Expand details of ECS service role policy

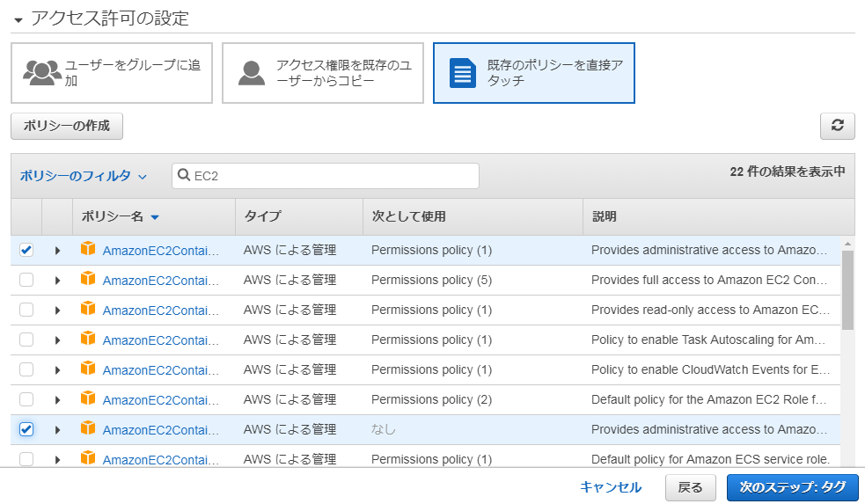click(x=57, y=459)
